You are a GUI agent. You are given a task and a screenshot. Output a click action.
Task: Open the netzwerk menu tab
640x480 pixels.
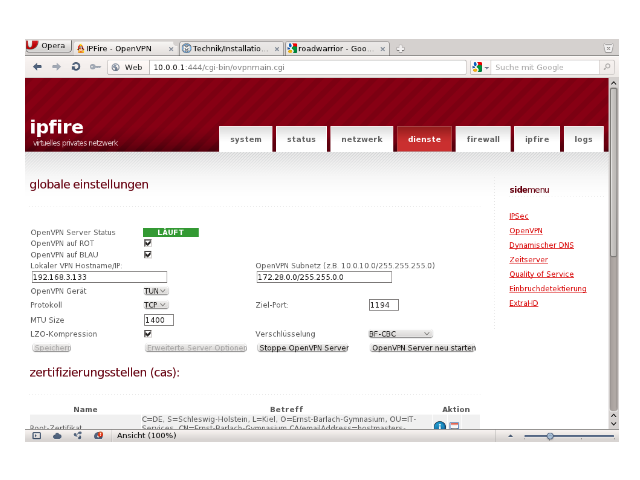point(362,139)
